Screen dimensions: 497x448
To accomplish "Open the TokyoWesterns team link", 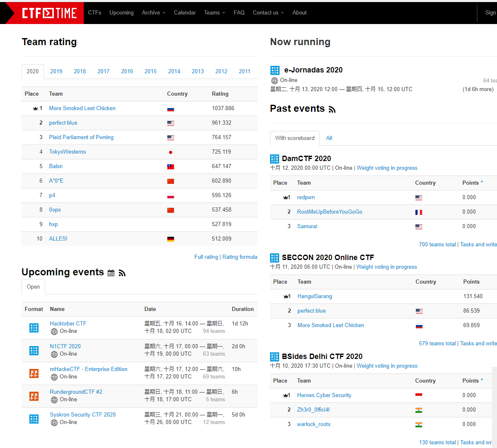I will 68,152.
